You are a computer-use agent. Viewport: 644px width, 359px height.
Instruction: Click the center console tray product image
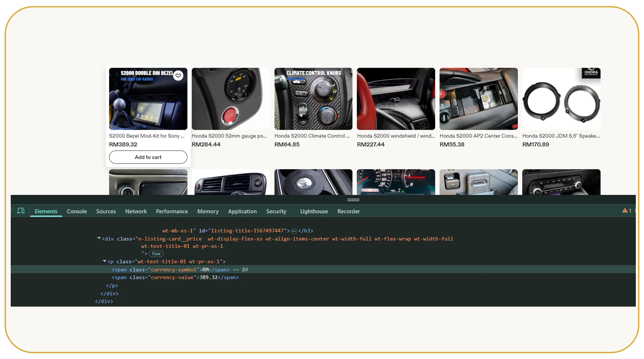click(x=478, y=99)
